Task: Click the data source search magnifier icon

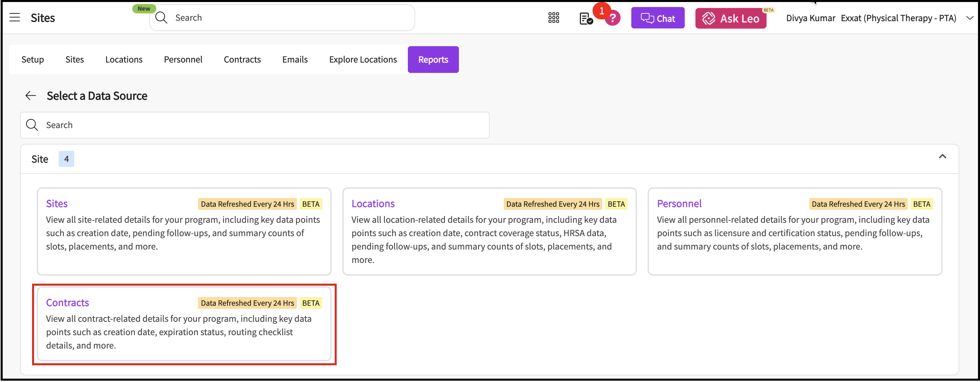Action: [x=32, y=125]
